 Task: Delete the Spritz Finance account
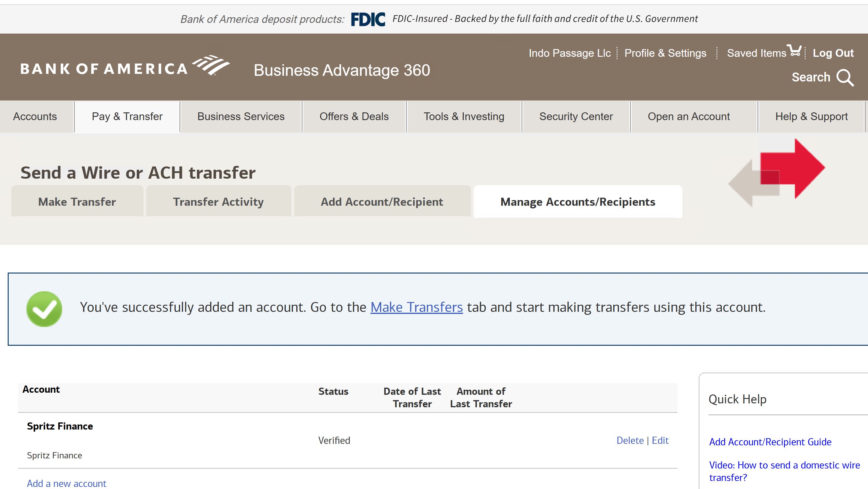(630, 441)
